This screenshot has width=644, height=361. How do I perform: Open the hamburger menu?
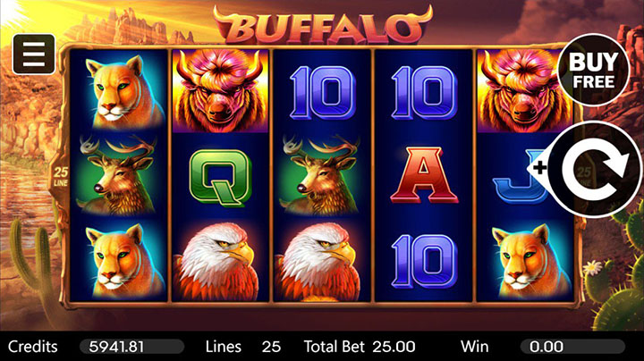(34, 54)
